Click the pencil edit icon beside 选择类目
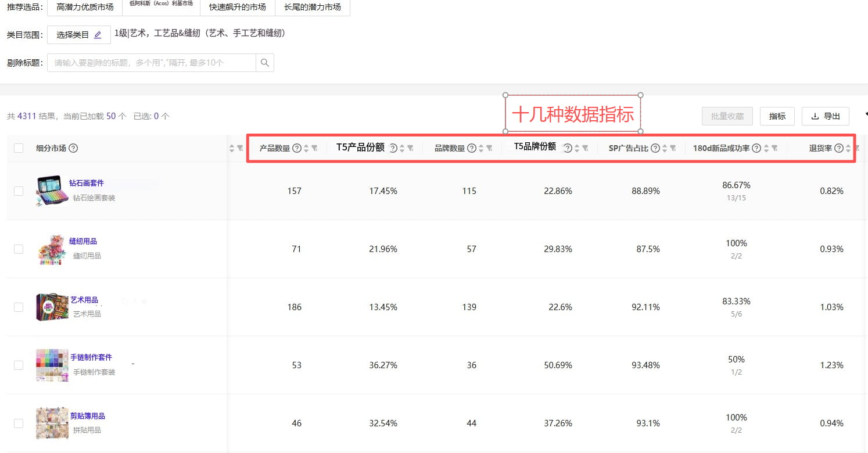Viewport: 868px width, 453px height. pyautogui.click(x=98, y=34)
